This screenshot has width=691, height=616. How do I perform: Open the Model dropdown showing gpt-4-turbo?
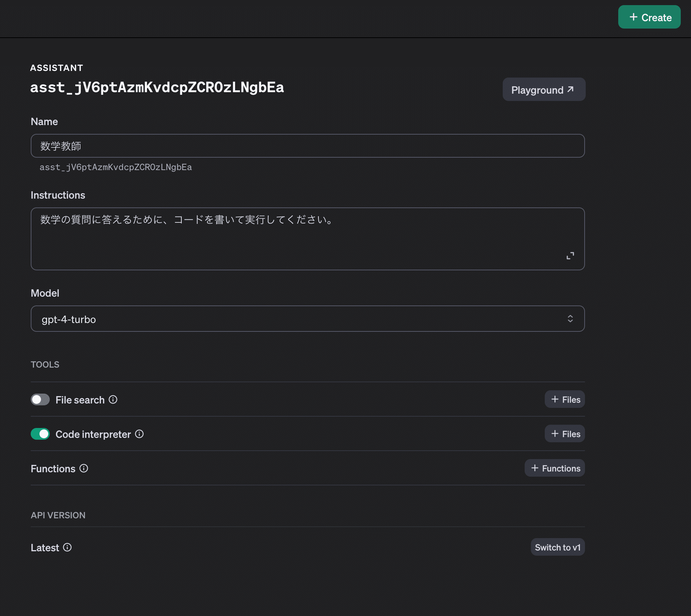[x=307, y=319]
